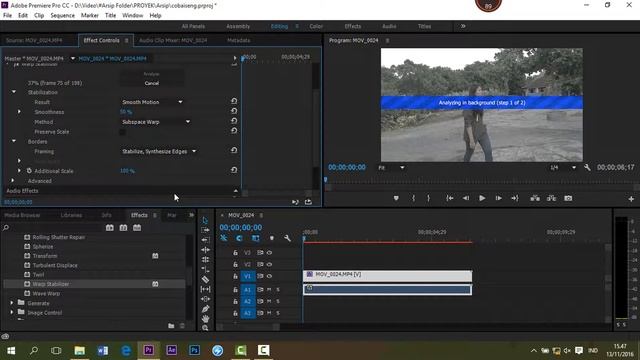Screen dimensions: 640x360
Task: Cancel the Warp Stabilizer analysis
Action: click(151, 83)
